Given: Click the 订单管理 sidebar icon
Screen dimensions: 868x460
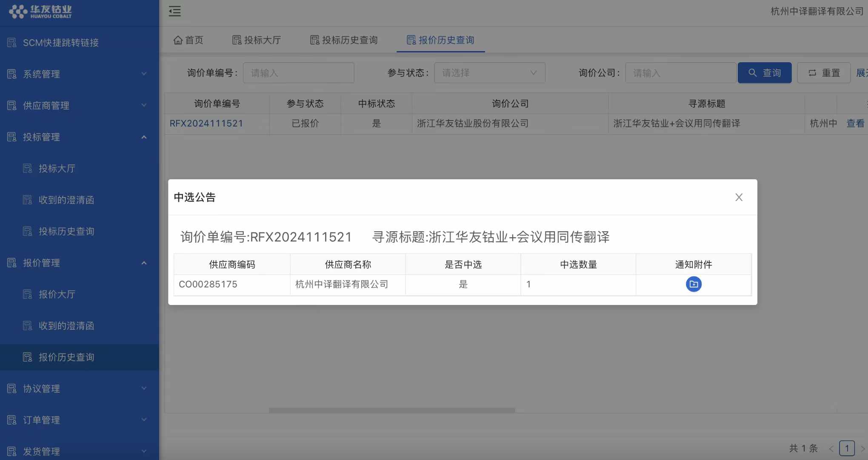Looking at the screenshot, I should [x=12, y=420].
